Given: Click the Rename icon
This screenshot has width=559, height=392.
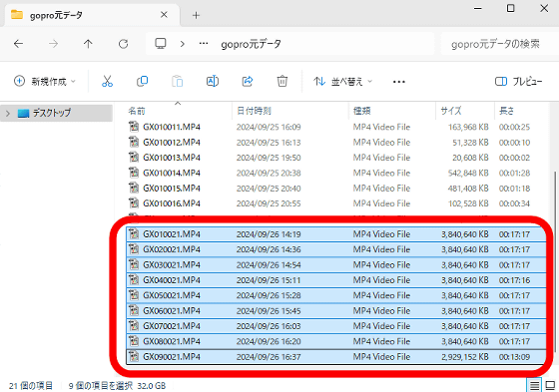Looking at the screenshot, I should click(x=213, y=81).
